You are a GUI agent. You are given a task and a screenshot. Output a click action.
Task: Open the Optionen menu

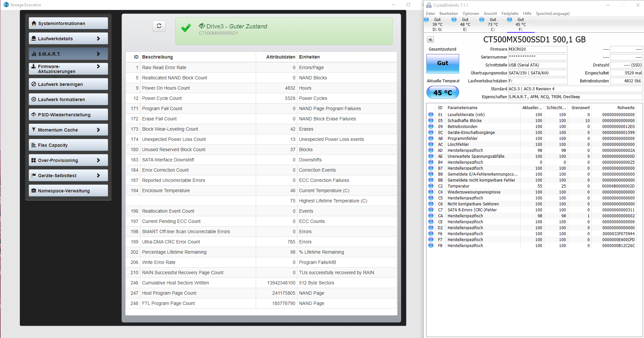(471, 14)
